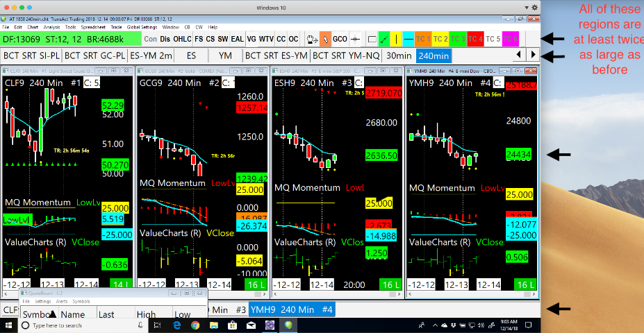The image size is (644, 333).
Task: Sort QuoteBoard by High column
Action: pos(154,314)
